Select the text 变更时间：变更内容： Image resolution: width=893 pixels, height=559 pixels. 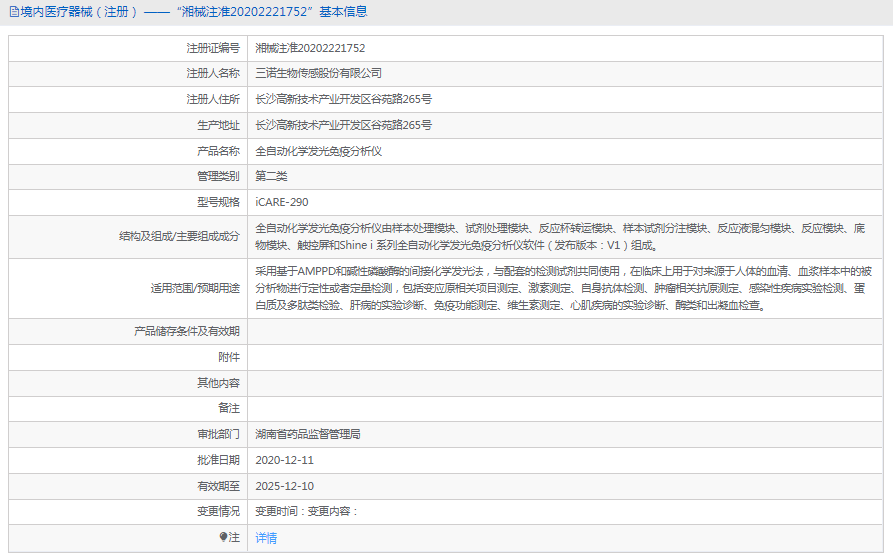point(306,511)
